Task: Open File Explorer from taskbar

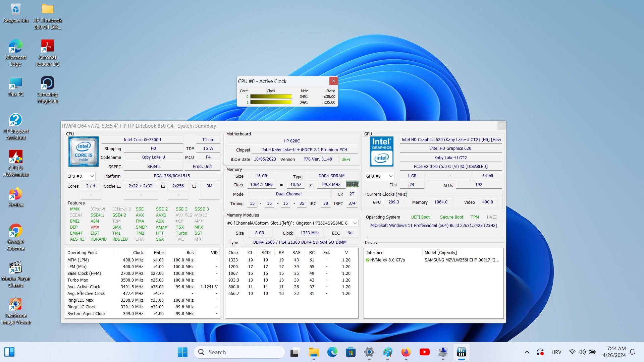Action: tap(314, 352)
